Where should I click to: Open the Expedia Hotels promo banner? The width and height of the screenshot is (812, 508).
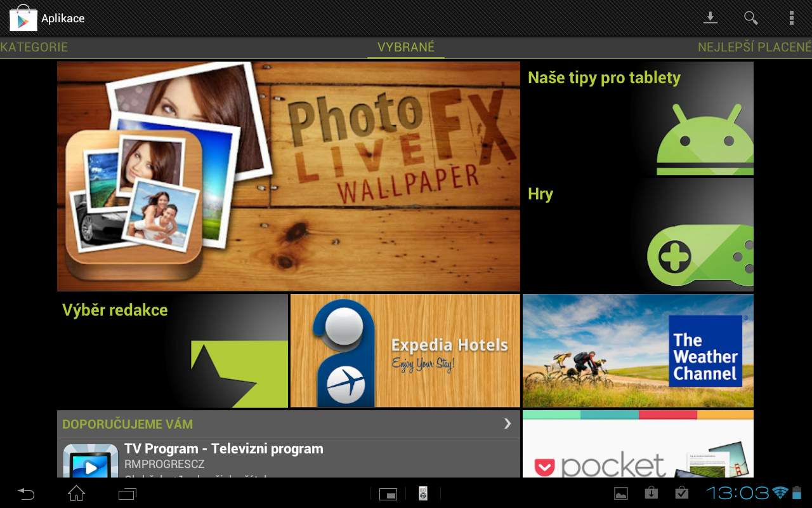404,350
